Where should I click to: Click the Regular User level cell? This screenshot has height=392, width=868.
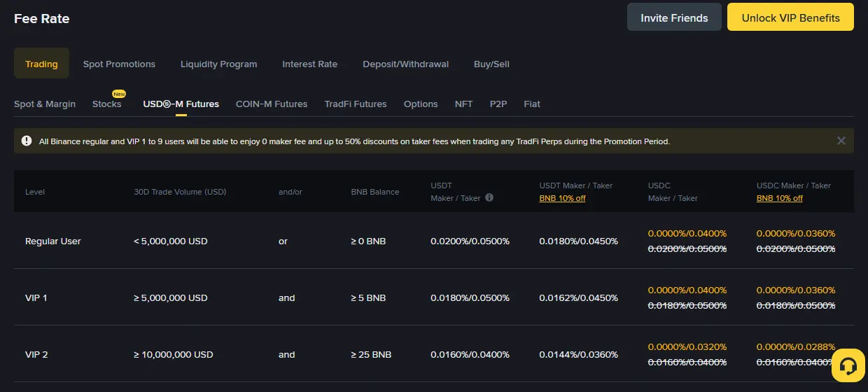(x=53, y=241)
